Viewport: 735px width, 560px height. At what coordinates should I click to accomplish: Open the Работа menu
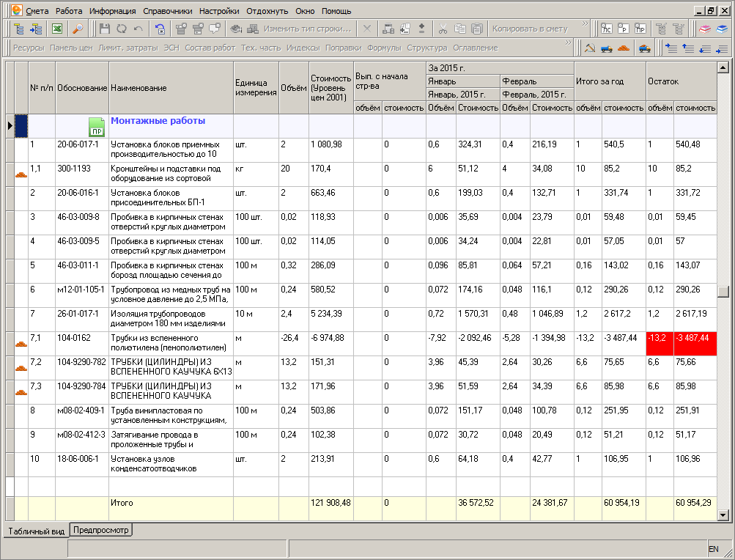click(x=69, y=11)
